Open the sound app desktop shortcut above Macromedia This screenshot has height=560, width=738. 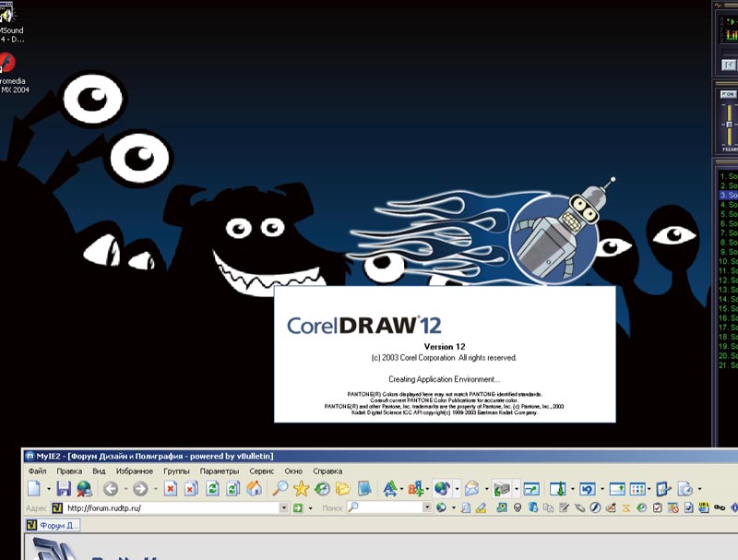point(10,24)
